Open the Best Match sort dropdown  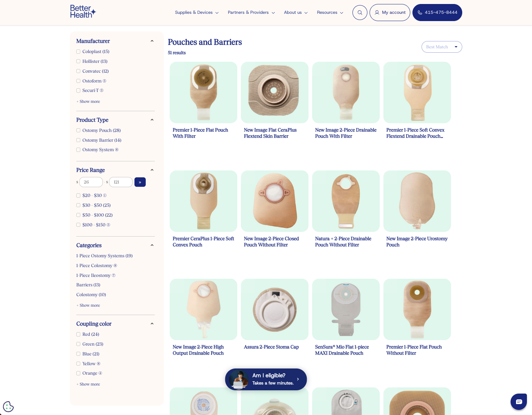click(x=442, y=47)
